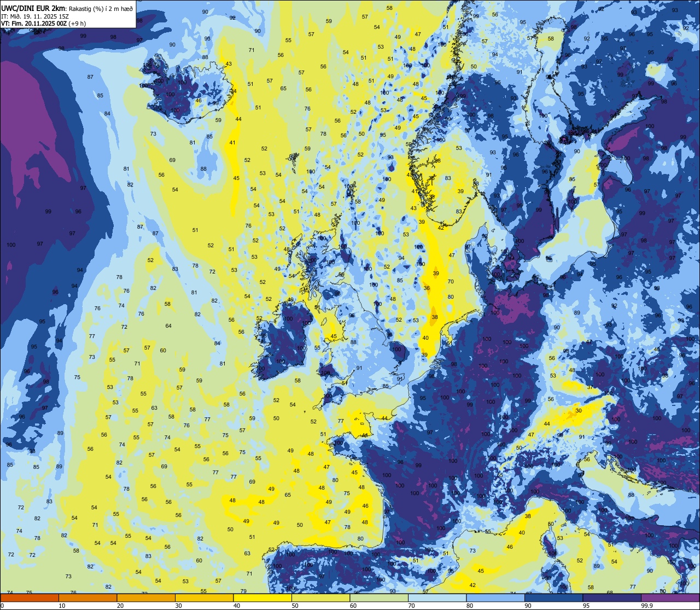700x610 pixels.
Task: Click the "VT: Fim. 20.11.2025 00Z (+9 h)" line
Action: [x=43, y=24]
